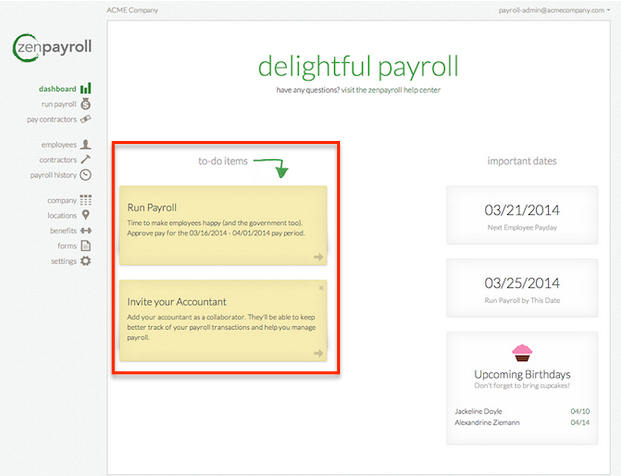
Task: Click Jackeline Doyle birthday entry
Action: [x=478, y=411]
